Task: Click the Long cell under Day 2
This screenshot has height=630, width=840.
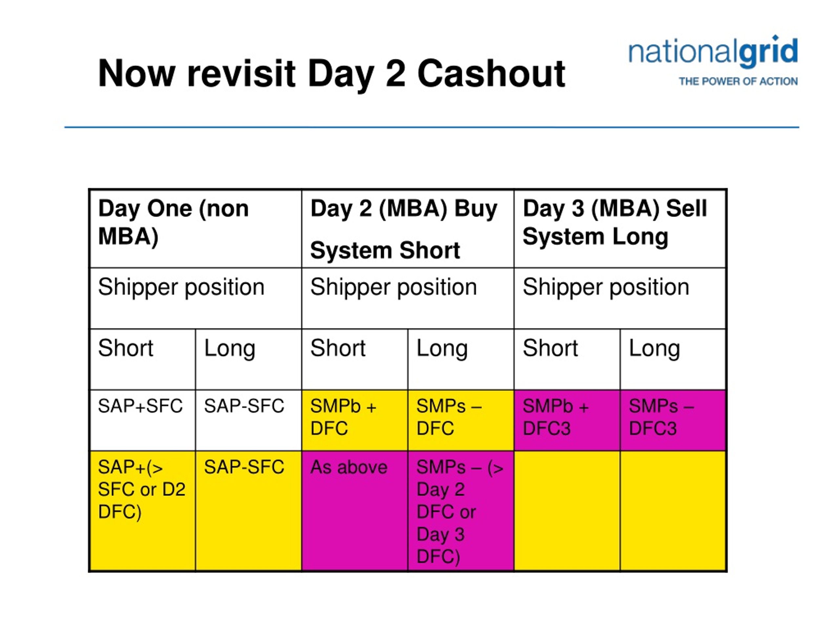Action: click(x=461, y=359)
